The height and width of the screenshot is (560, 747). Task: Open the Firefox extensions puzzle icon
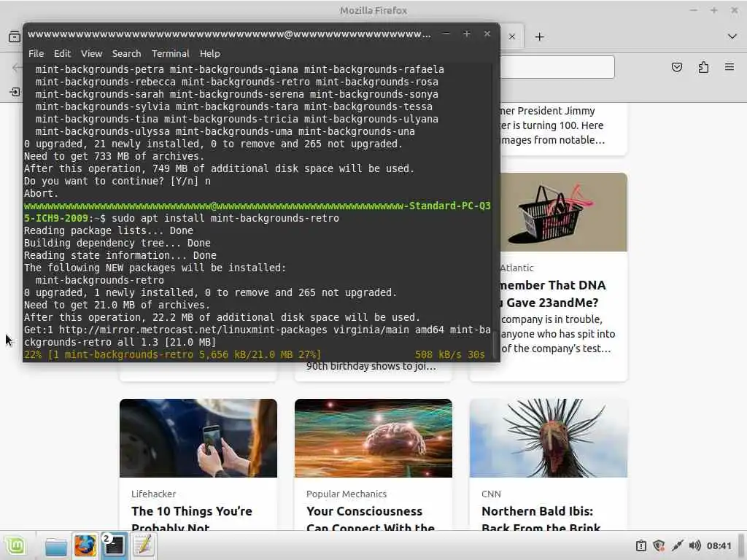(703, 67)
